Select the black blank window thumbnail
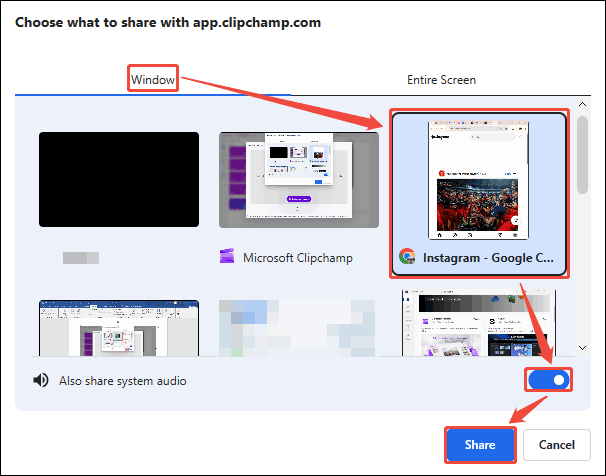 119,179
